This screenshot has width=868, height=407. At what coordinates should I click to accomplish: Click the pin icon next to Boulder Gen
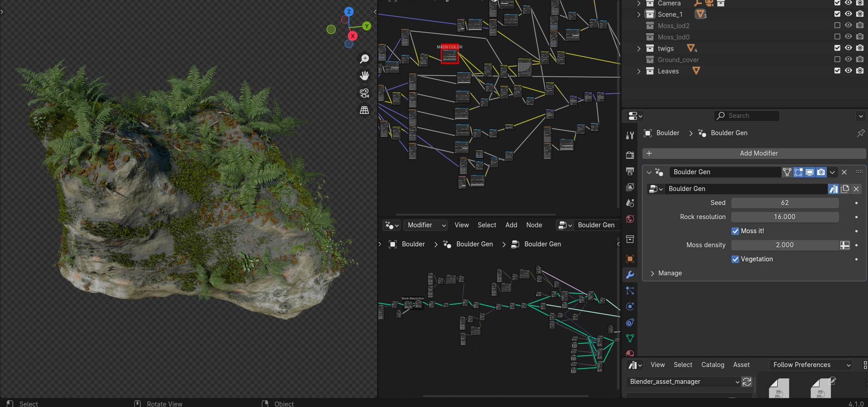860,133
